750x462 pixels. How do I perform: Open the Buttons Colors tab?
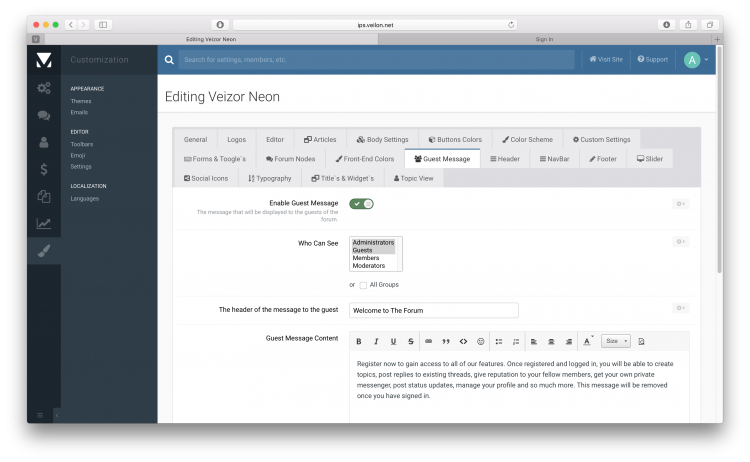pos(455,139)
